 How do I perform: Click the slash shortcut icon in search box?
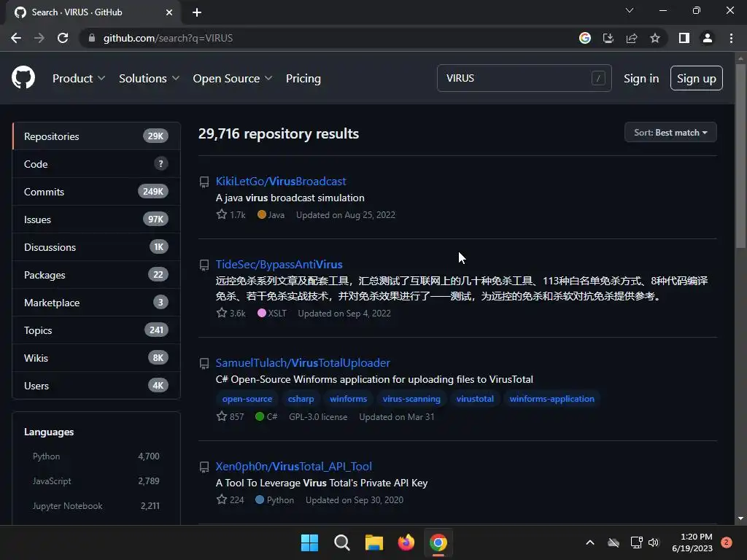[x=598, y=77]
